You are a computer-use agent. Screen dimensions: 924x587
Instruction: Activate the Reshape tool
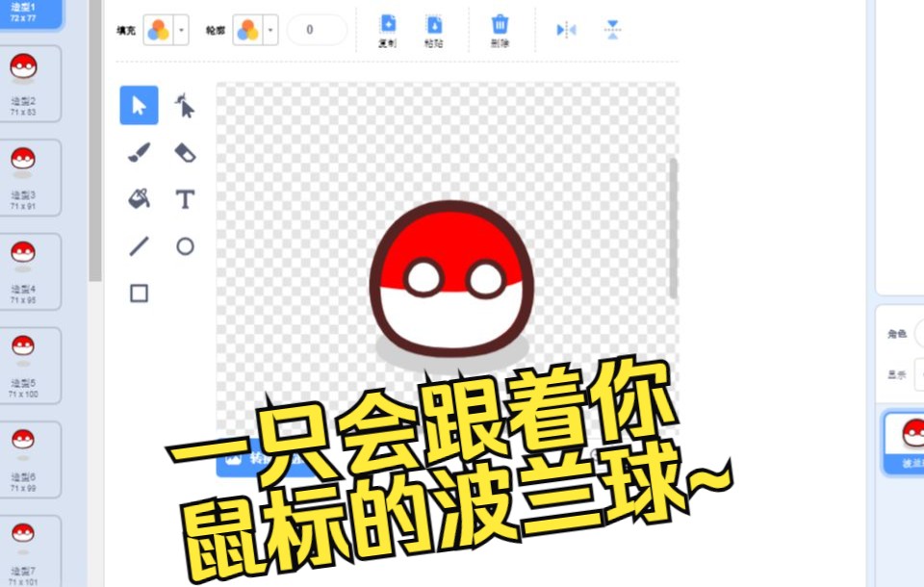(x=185, y=106)
